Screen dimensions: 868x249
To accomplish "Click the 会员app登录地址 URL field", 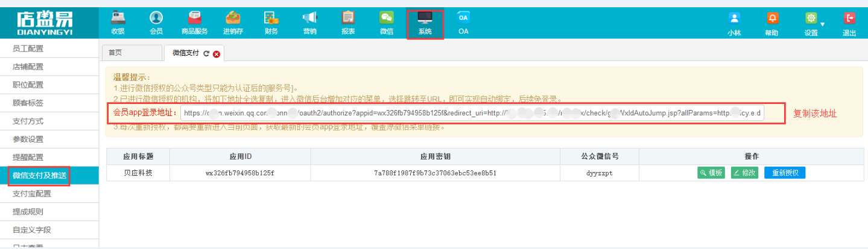I will (472, 113).
